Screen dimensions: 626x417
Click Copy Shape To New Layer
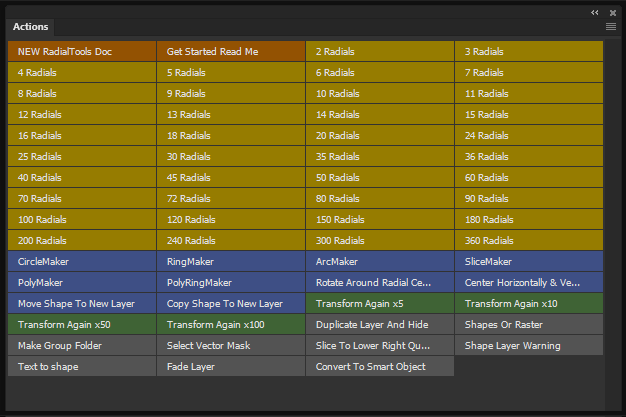coord(231,304)
